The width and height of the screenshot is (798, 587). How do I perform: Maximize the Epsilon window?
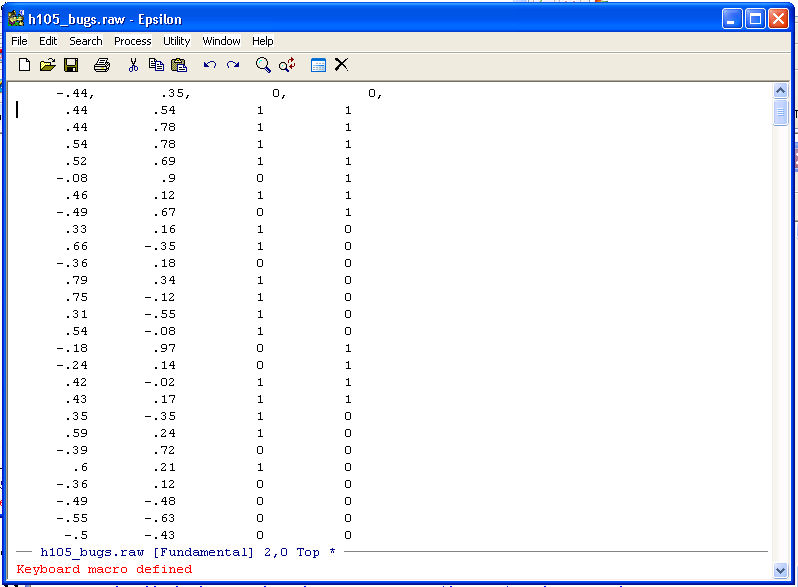click(755, 18)
